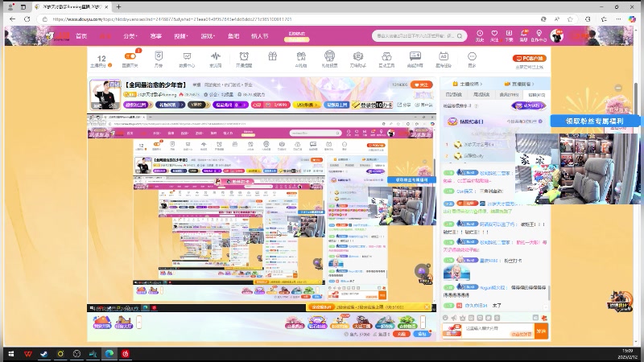
Task: Open the creator center pin icon
Action: coord(539,34)
